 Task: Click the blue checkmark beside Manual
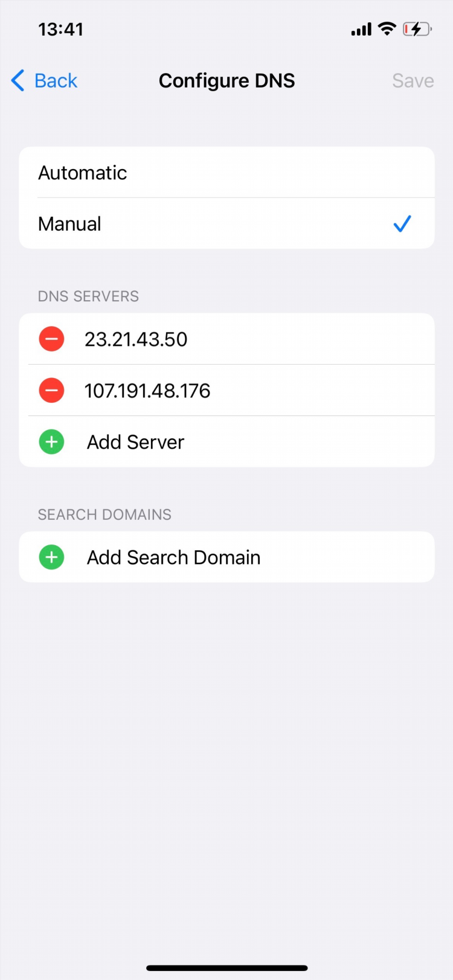pos(402,223)
